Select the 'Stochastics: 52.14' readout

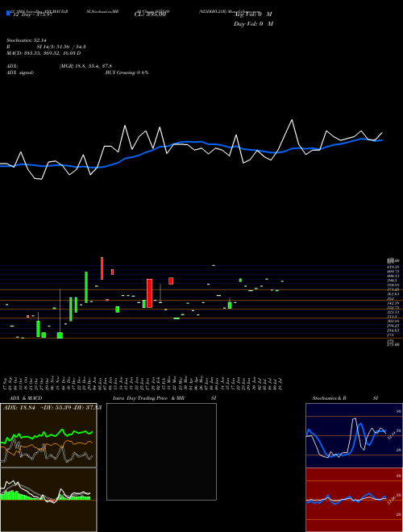(x=27, y=39)
